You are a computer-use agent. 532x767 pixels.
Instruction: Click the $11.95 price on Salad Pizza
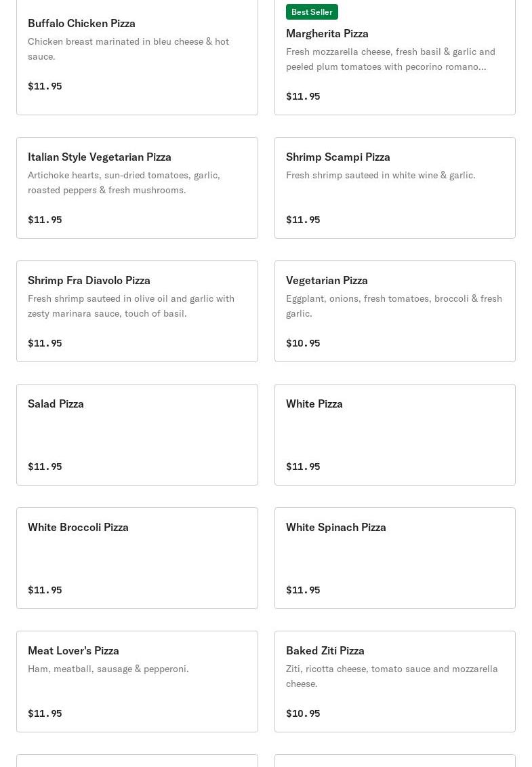[45, 467]
